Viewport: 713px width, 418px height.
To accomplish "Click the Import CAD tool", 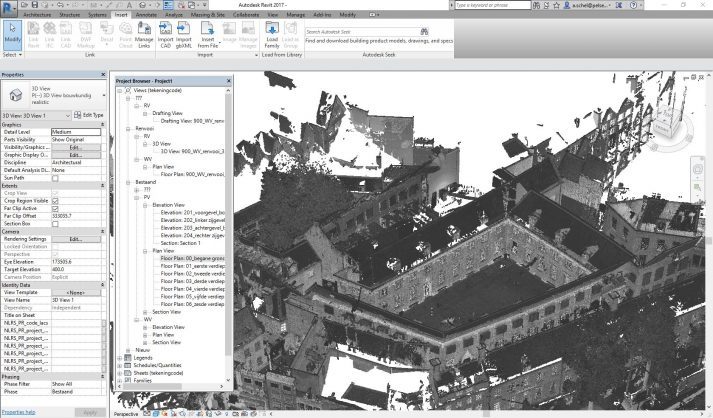I will pos(166,35).
